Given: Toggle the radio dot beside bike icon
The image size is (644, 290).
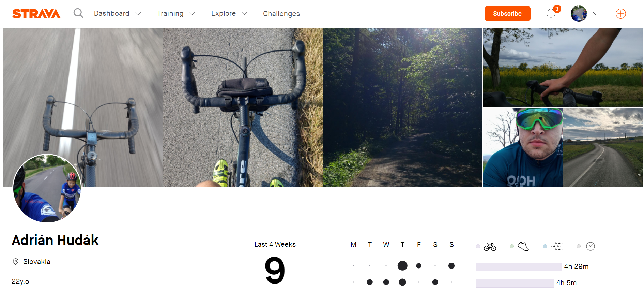Looking at the screenshot, I should [478, 246].
